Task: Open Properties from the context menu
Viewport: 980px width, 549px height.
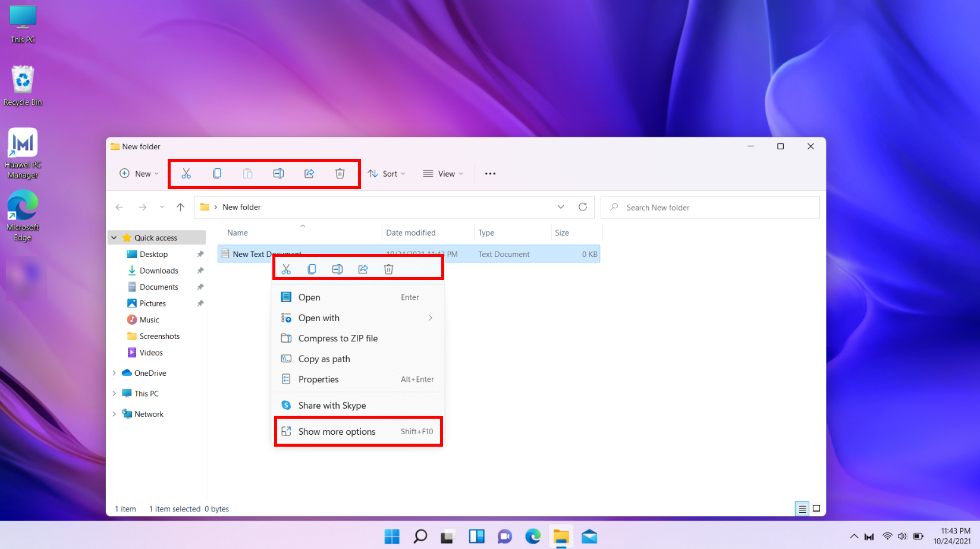Action: [358, 379]
